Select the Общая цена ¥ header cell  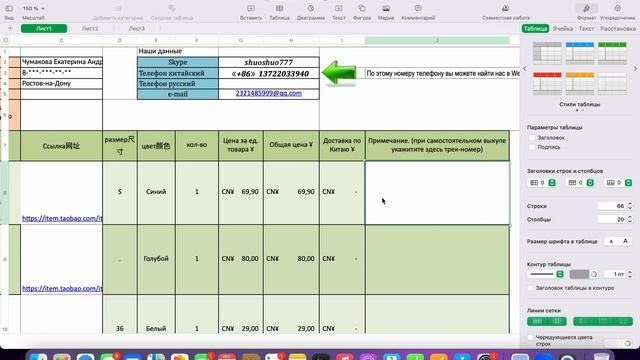coord(291,145)
